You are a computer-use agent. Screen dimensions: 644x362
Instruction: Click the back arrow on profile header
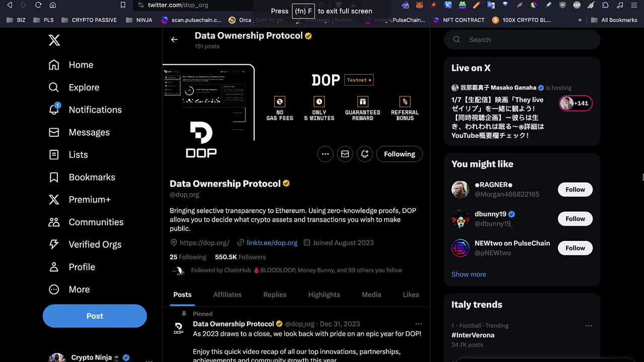(x=174, y=40)
